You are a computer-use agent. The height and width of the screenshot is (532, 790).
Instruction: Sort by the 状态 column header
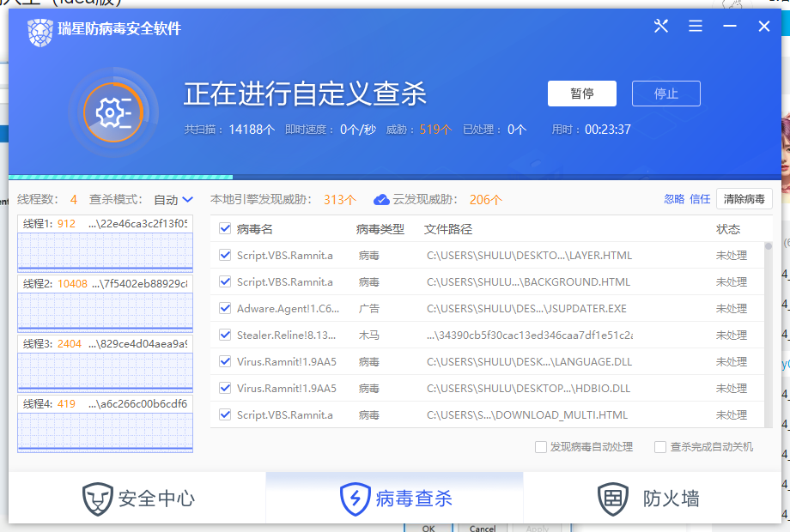[728, 229]
